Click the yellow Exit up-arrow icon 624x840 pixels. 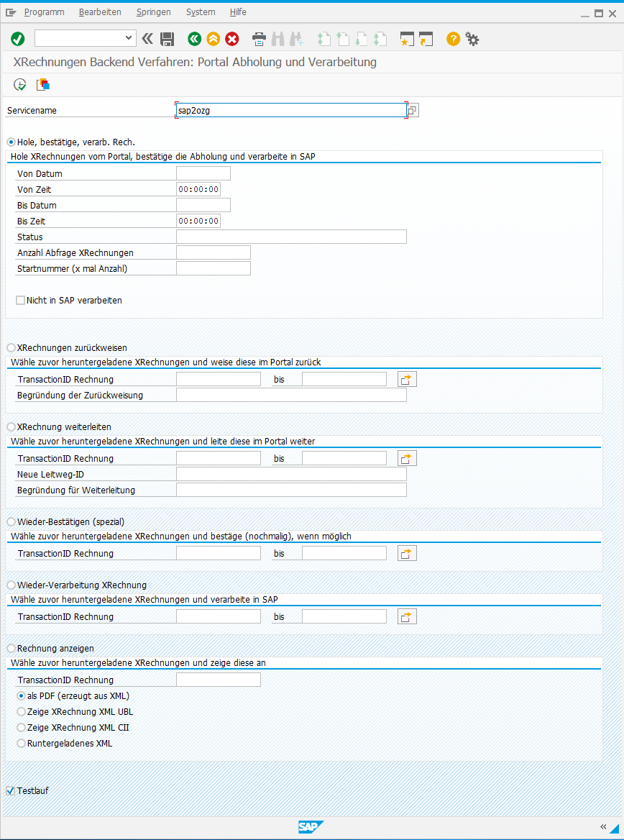(x=214, y=39)
